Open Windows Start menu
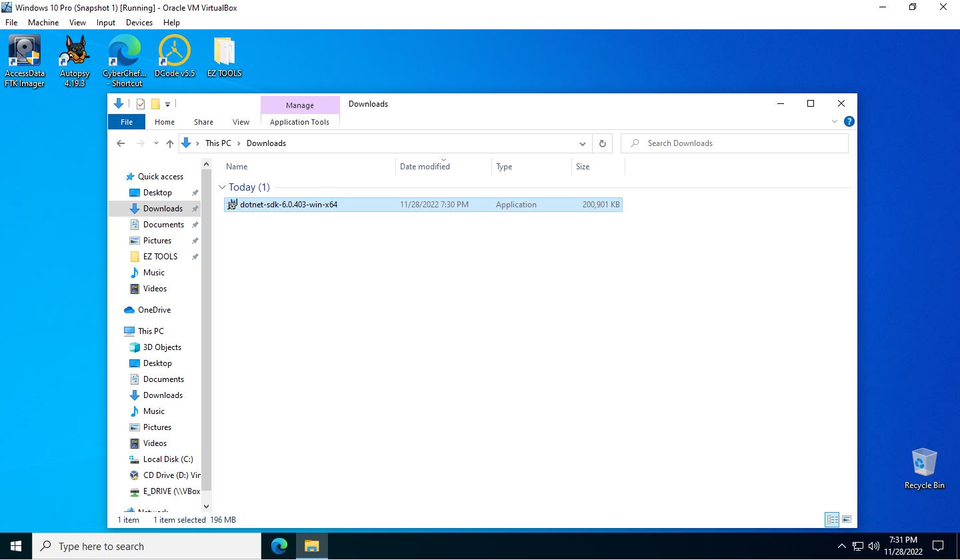 (16, 547)
